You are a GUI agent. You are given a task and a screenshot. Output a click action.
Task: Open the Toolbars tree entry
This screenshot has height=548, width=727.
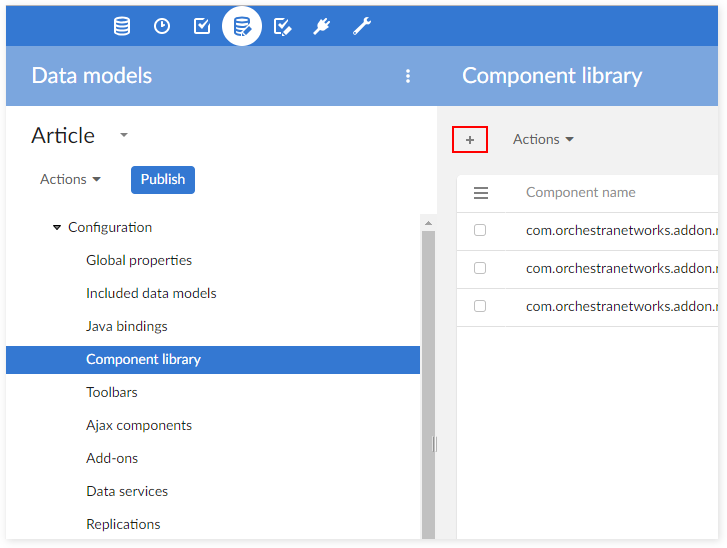(x=112, y=393)
